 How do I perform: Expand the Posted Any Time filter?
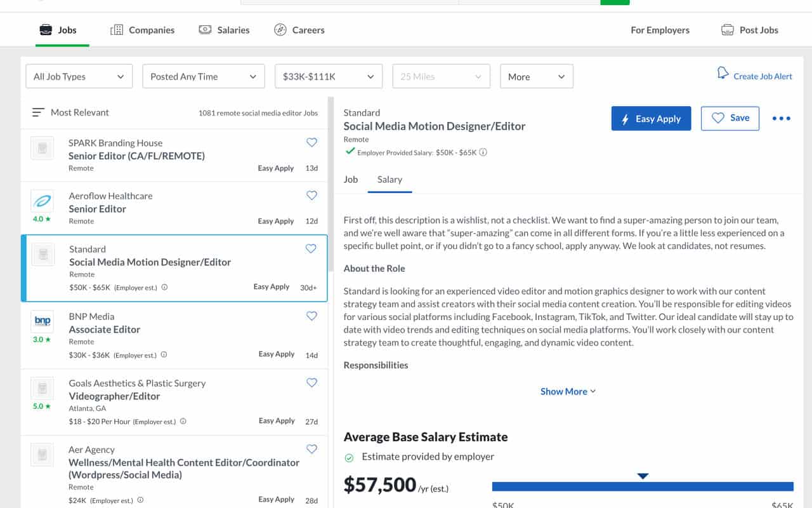click(x=203, y=76)
